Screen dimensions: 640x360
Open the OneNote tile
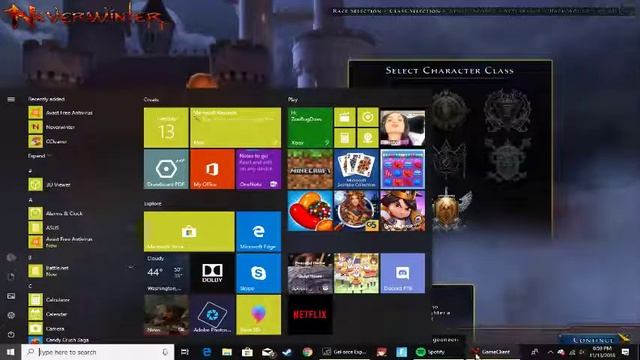[258, 169]
